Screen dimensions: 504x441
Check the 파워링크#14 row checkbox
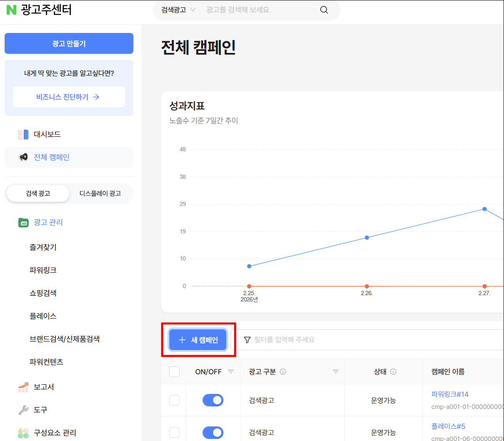[x=175, y=400]
